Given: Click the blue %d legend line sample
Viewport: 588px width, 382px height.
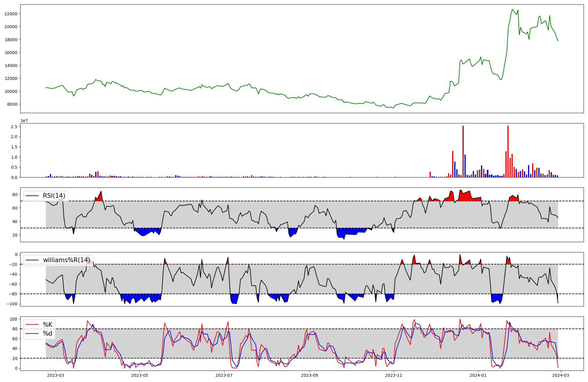Looking at the screenshot, I should (32, 334).
